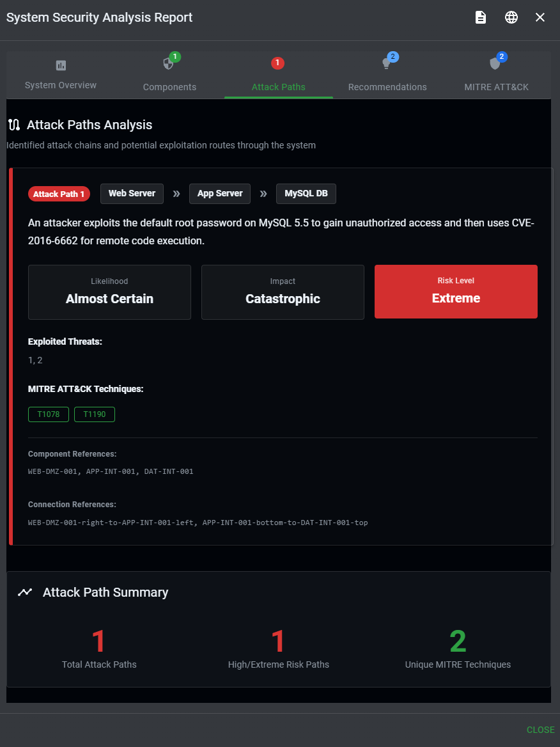Switch to the Recommendations tab
The image size is (560, 747).
tap(387, 86)
